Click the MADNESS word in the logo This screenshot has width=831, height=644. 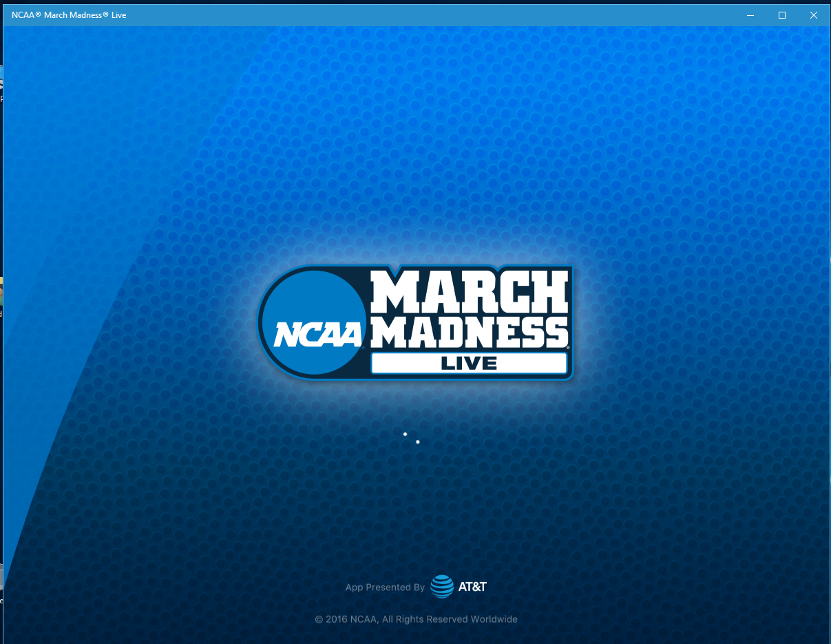coord(470,333)
